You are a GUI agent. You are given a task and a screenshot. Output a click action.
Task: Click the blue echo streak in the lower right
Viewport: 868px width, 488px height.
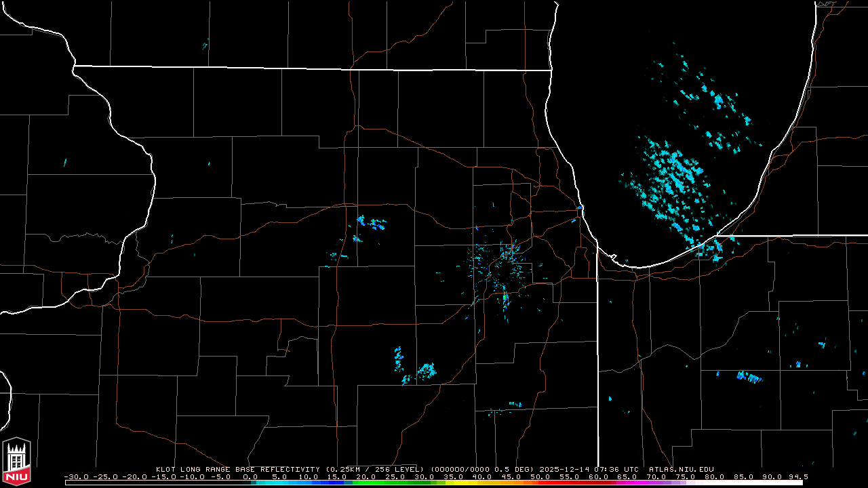pos(749,377)
